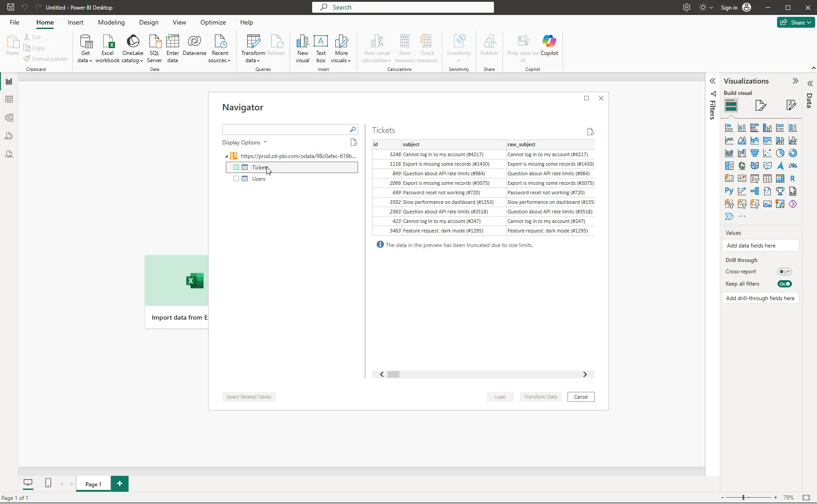Open the Analytics pane icon
Screen dimensions: 817x504
pos(791,105)
